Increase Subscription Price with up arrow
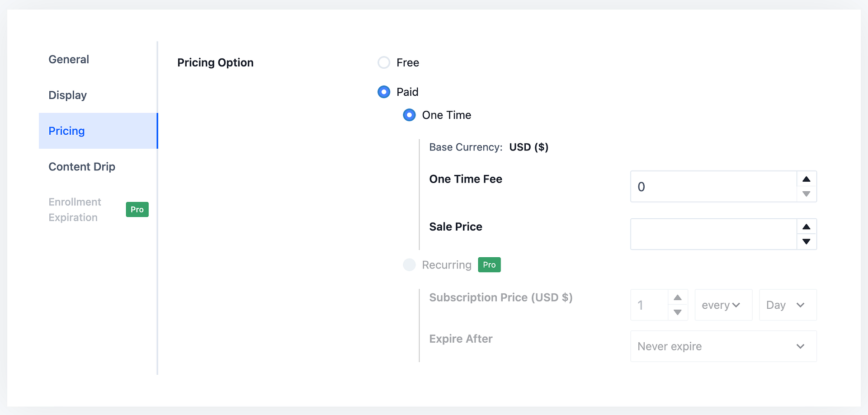This screenshot has width=868, height=415. click(677, 297)
